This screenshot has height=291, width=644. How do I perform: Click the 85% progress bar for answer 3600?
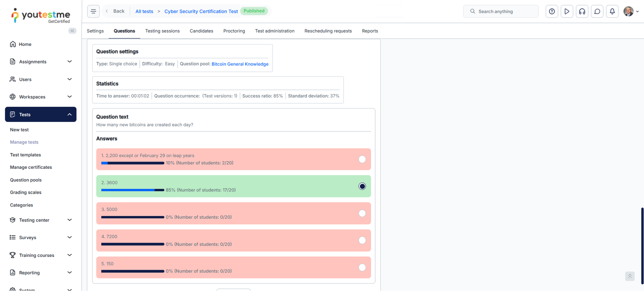132,190
